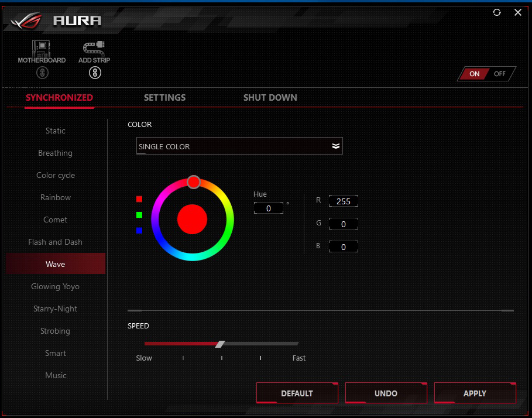The height and width of the screenshot is (418, 532).
Task: Toggle the sync link under Motherboard
Action: (42, 73)
